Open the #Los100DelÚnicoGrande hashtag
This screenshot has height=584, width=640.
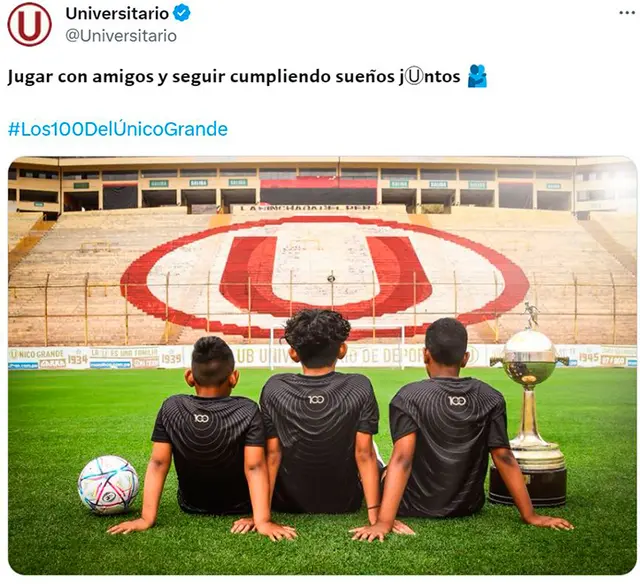(118, 129)
